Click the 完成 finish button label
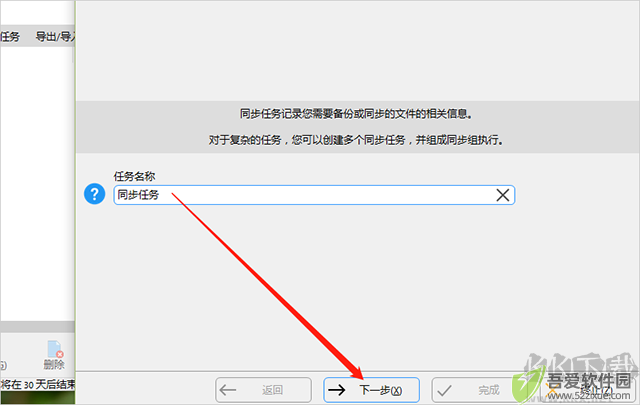640x405 pixels. pyautogui.click(x=489, y=390)
